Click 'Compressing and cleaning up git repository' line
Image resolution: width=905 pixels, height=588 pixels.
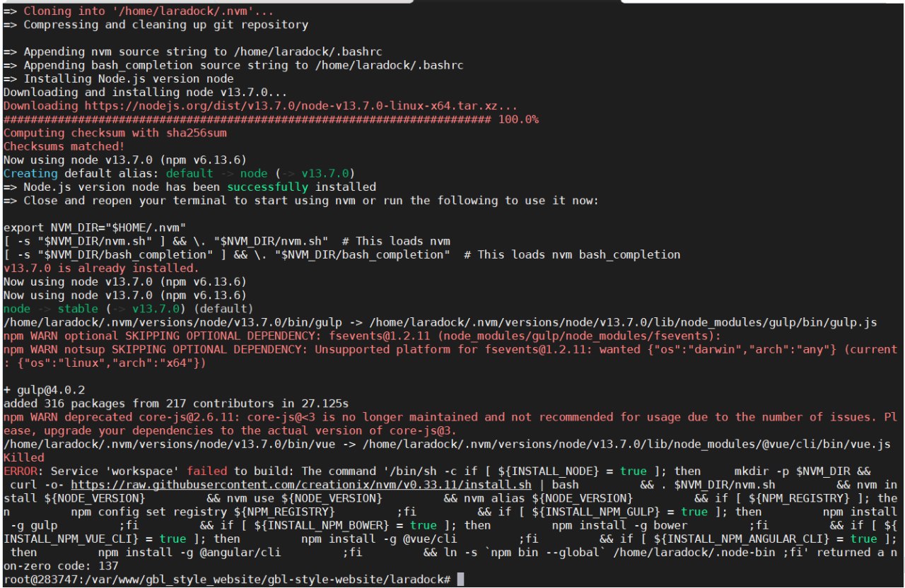click(x=156, y=25)
